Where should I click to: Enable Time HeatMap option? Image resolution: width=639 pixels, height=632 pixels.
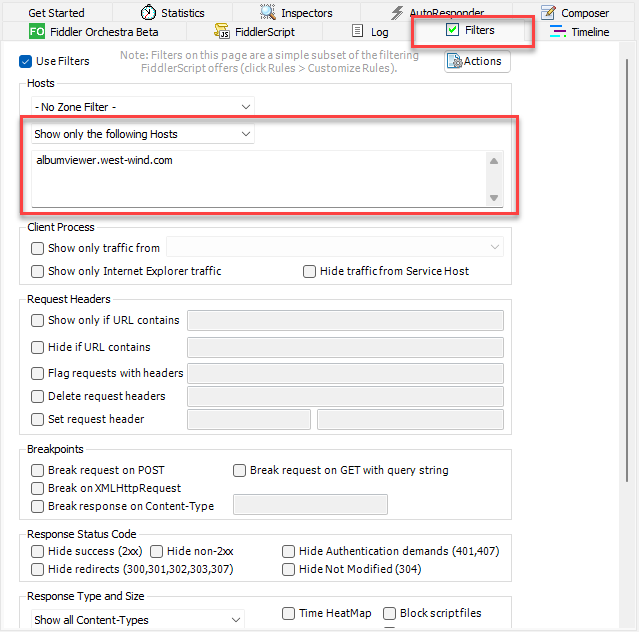(289, 613)
